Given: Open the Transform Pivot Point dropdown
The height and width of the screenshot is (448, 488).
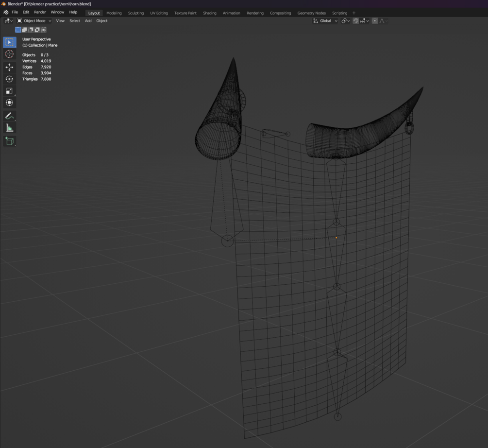Looking at the screenshot, I should (345, 21).
